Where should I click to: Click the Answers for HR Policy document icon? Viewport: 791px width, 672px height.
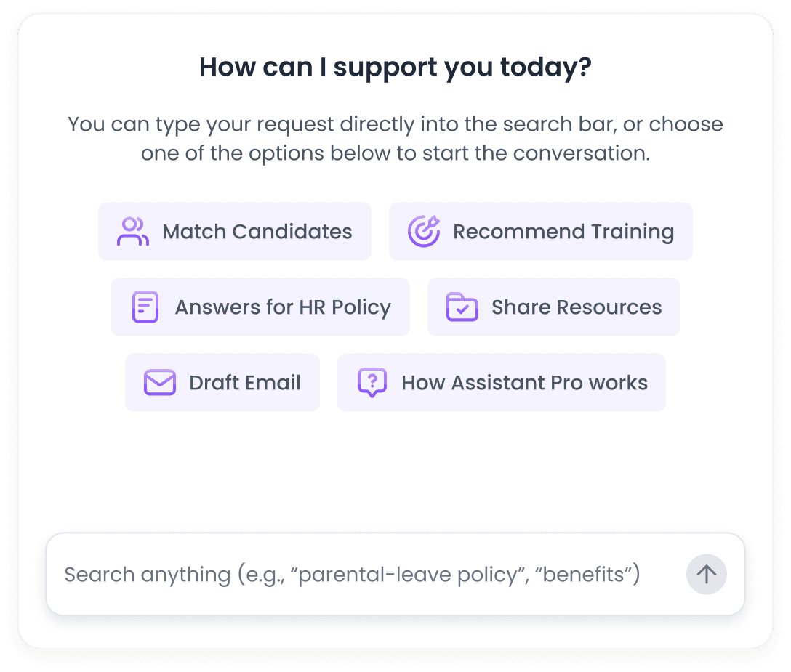point(144,307)
